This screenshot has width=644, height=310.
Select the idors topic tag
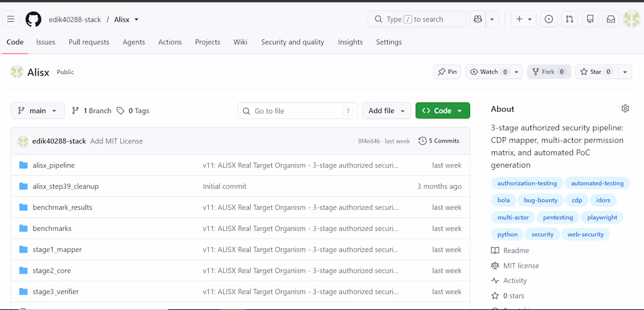coord(603,200)
